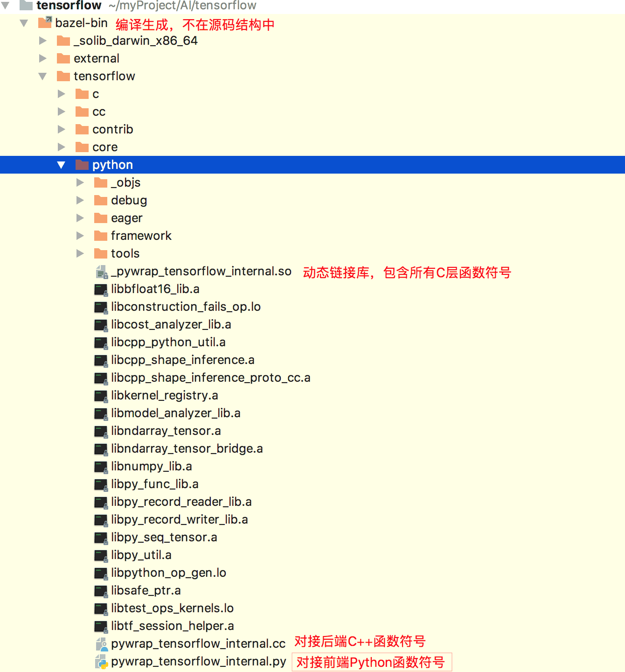Screen dimensions: 625x672
Task: Expand the c folder arrow
Action: click(62, 94)
